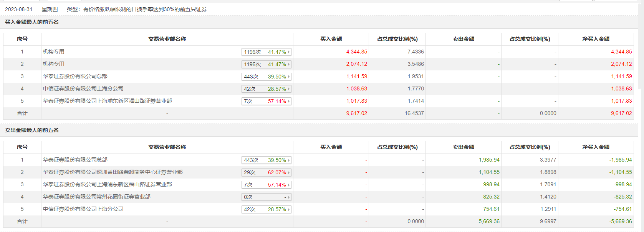Viewport: 644px width, 232px height.
Task: Open 华泰证券上海浦东新区福山路 link in buy table
Action: pos(107,101)
